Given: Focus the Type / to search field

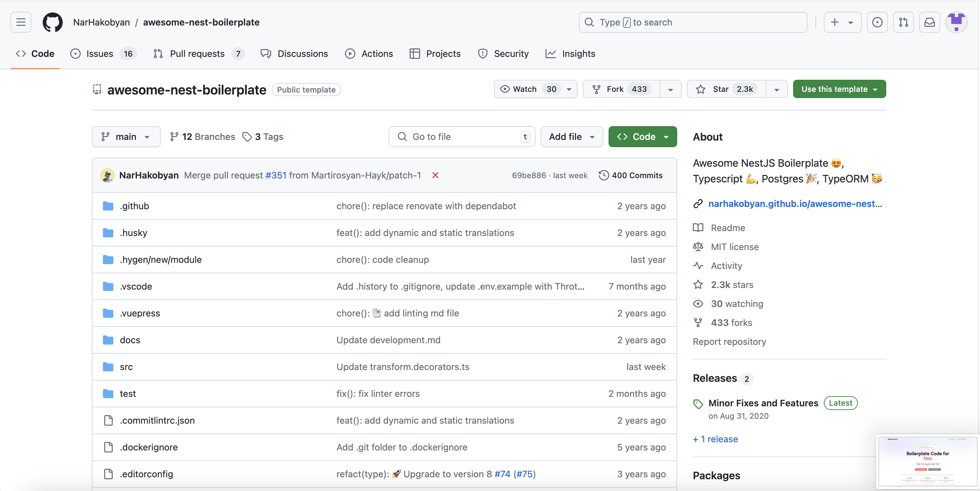Looking at the screenshot, I should [693, 22].
